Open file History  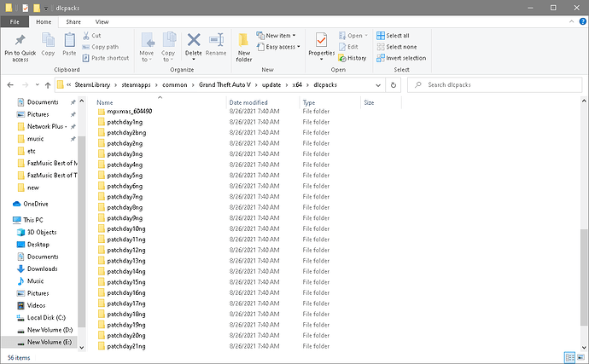pyautogui.click(x=353, y=58)
